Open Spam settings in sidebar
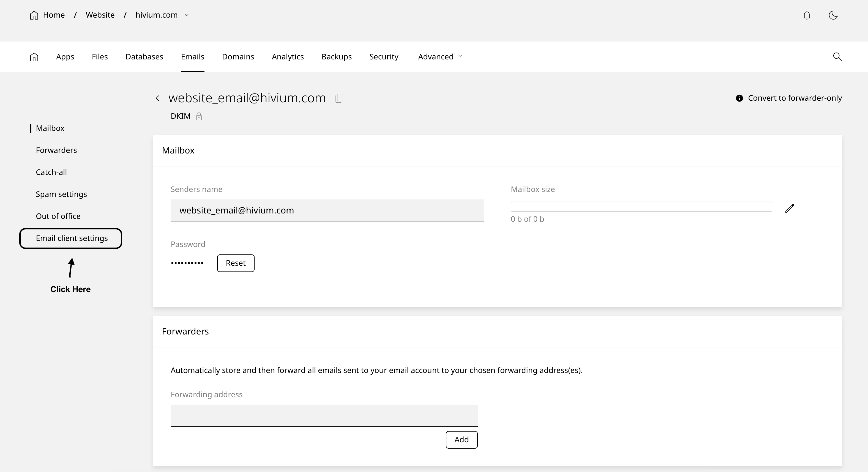The width and height of the screenshot is (868, 472). (x=61, y=194)
